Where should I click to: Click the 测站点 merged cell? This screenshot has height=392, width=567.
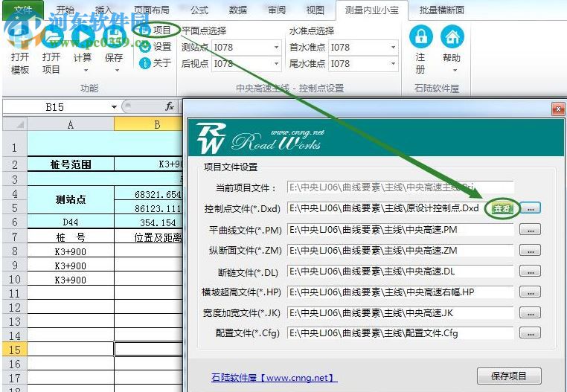click(71, 199)
